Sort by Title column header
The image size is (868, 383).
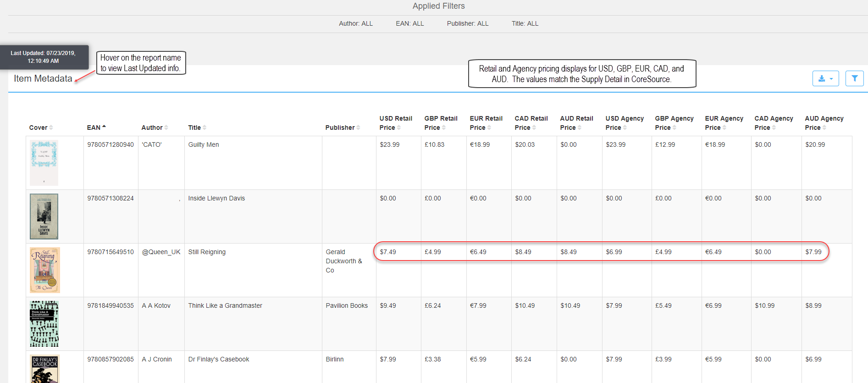(197, 128)
